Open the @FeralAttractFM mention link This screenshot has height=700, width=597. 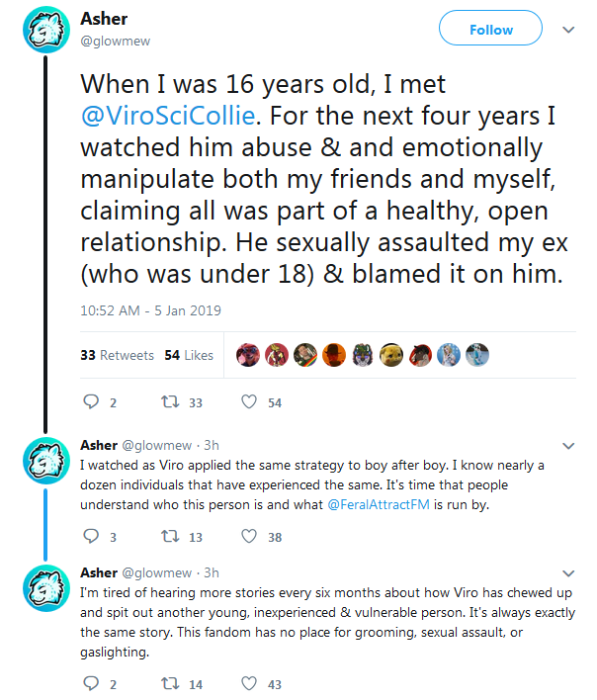(x=379, y=504)
